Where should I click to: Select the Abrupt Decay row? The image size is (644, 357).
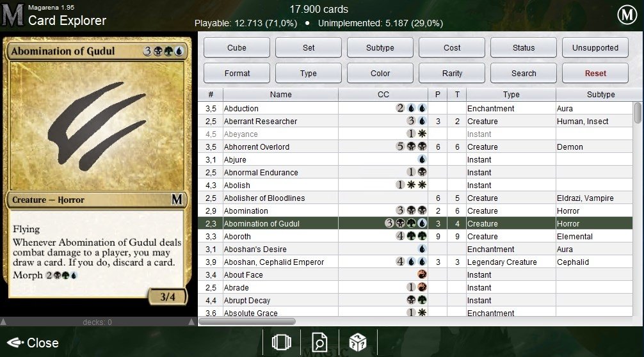coord(415,300)
